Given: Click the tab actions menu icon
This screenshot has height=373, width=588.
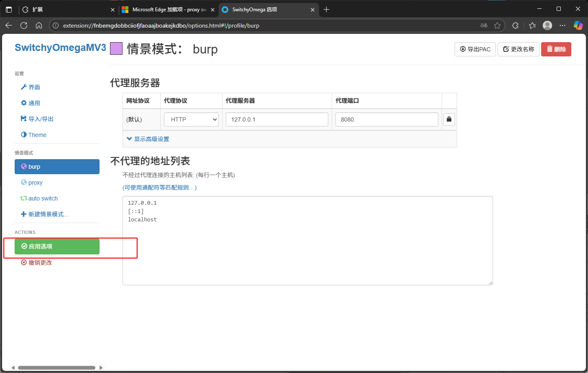Looking at the screenshot, I should click(9, 9).
